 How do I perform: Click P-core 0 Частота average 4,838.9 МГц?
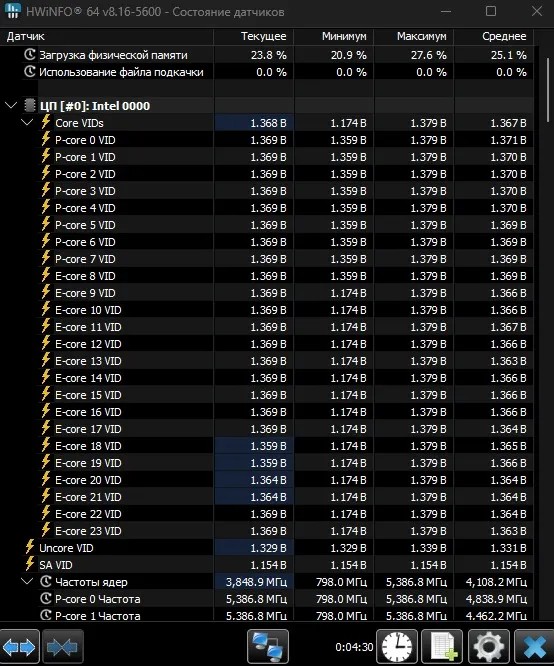coord(496,599)
